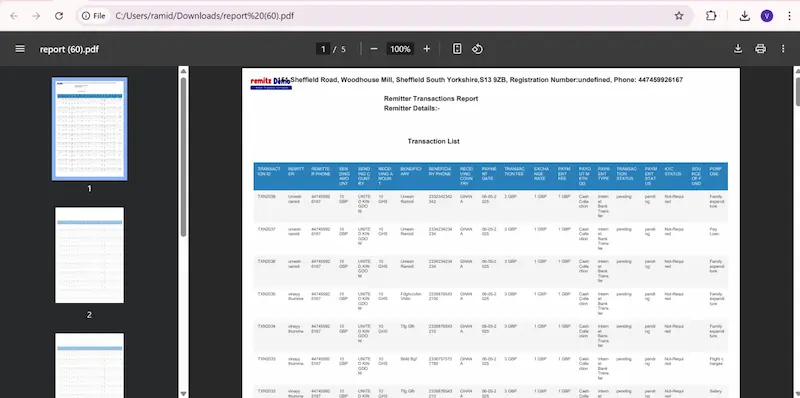
Task: Select page 2 thumbnail
Action: point(89,255)
